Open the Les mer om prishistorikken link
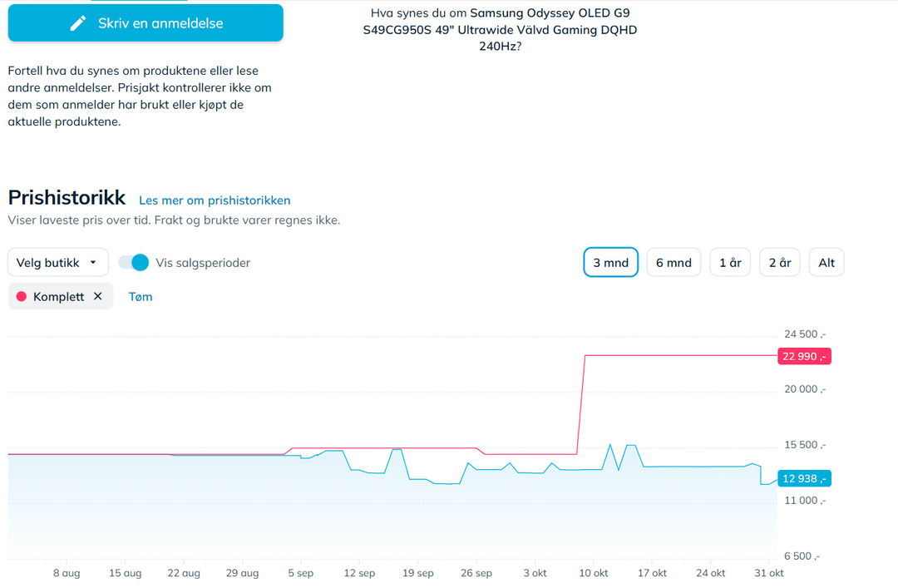 pos(215,200)
